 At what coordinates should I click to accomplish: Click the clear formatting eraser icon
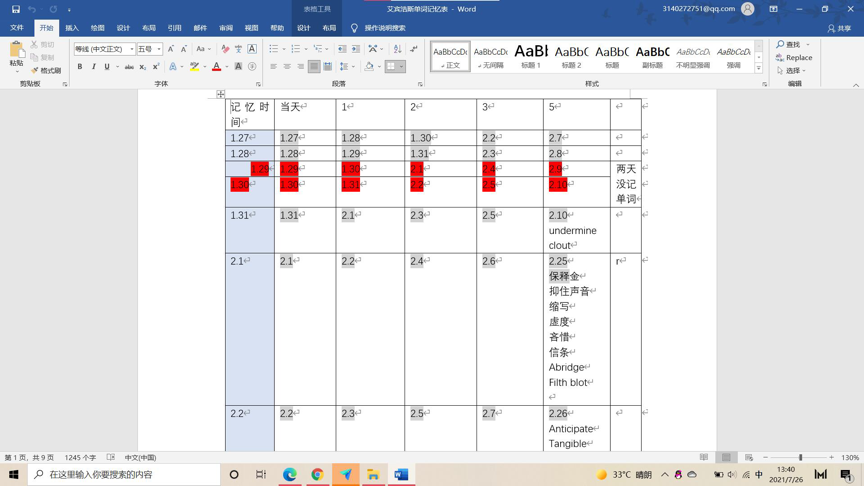(x=225, y=49)
